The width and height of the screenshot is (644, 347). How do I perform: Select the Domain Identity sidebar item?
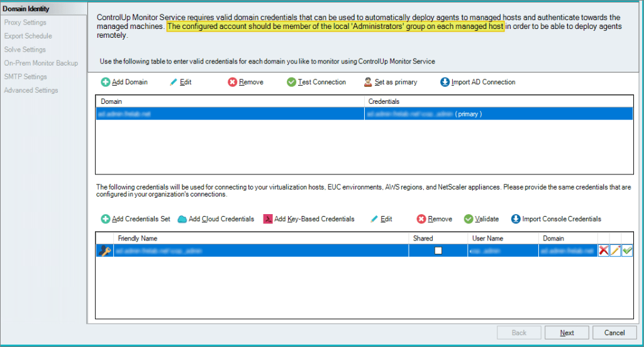click(26, 9)
